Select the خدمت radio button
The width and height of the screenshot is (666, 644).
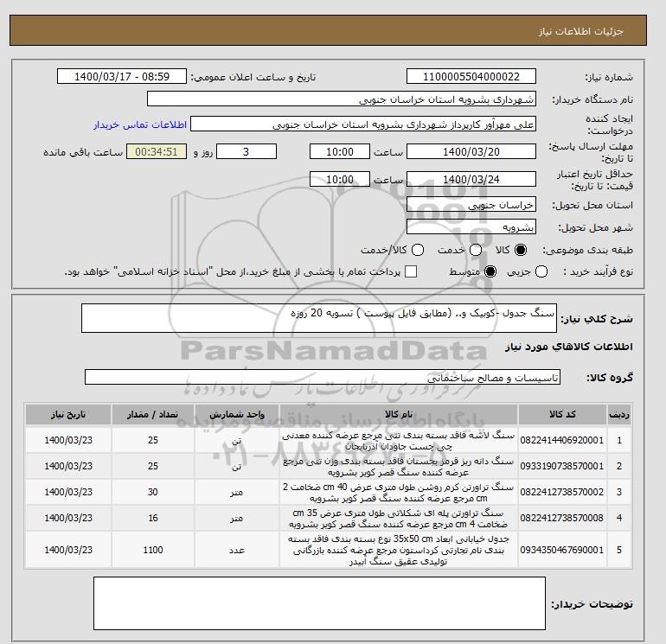[476, 250]
